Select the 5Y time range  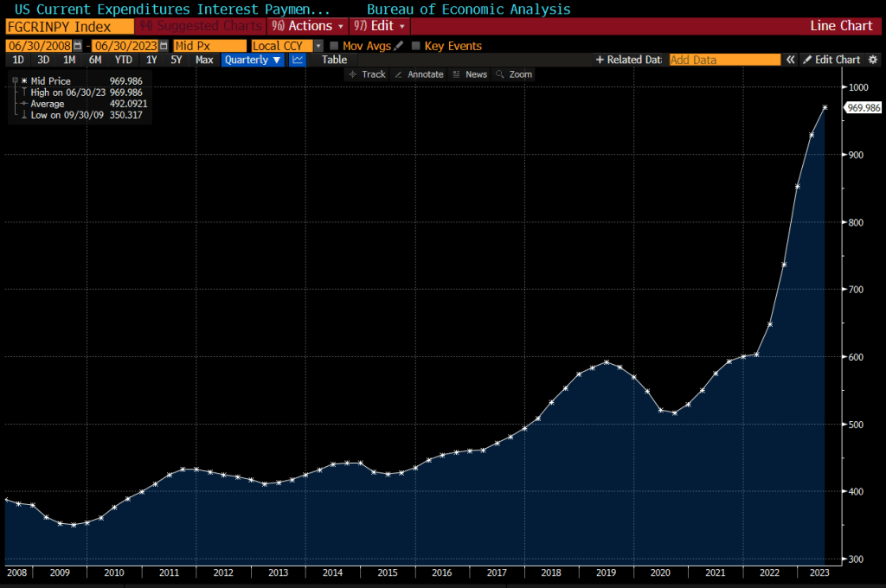[x=177, y=60]
